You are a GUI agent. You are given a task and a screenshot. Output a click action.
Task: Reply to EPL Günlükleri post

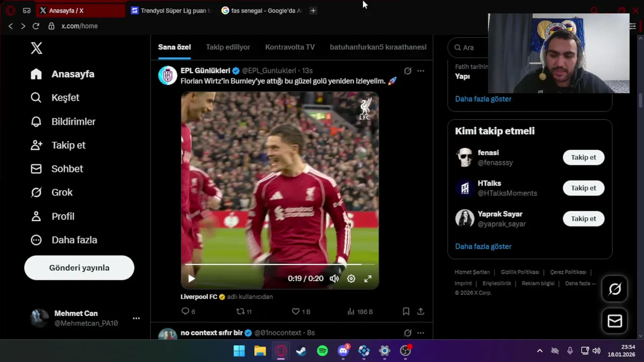[x=188, y=312]
